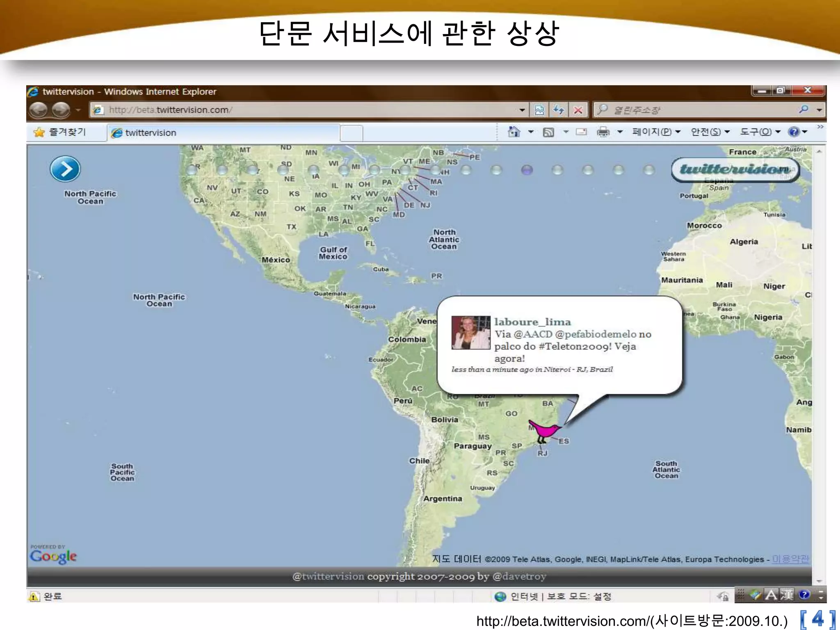840x630 pixels.
Task: Open Favorites star button
Action: click(x=60, y=132)
